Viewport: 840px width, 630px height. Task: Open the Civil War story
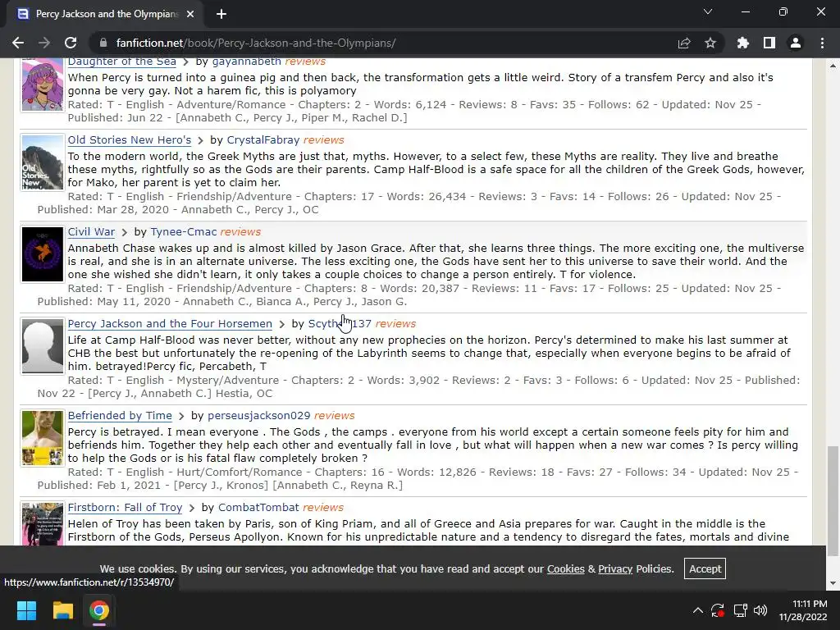91,232
